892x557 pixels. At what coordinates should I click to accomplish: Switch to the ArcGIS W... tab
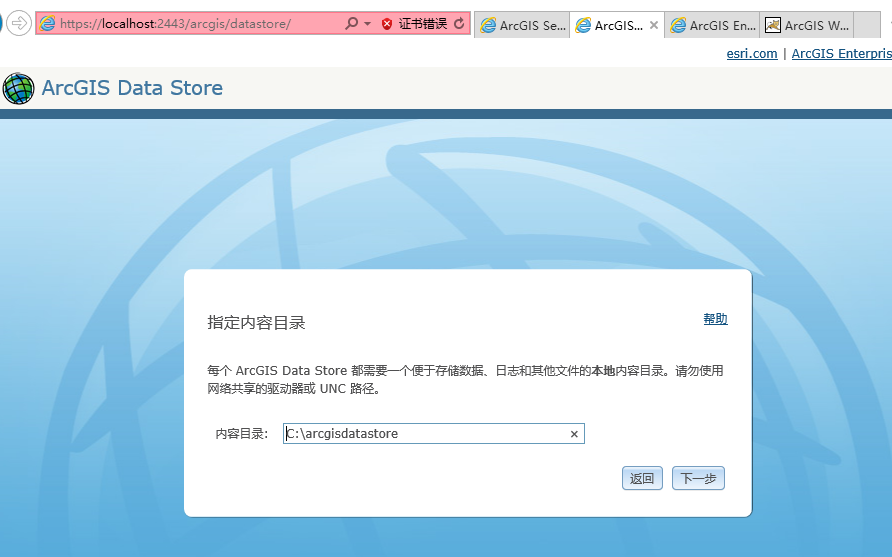(807, 25)
